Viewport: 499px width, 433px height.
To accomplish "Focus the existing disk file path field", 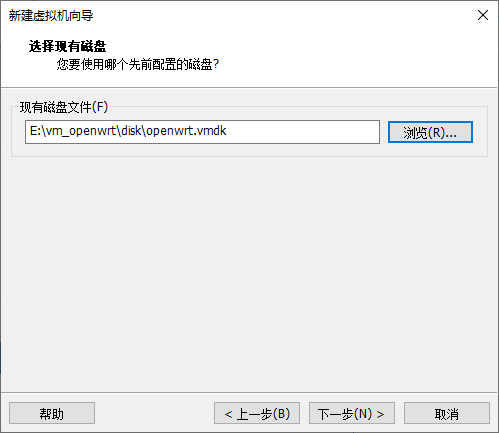I will 202,132.
